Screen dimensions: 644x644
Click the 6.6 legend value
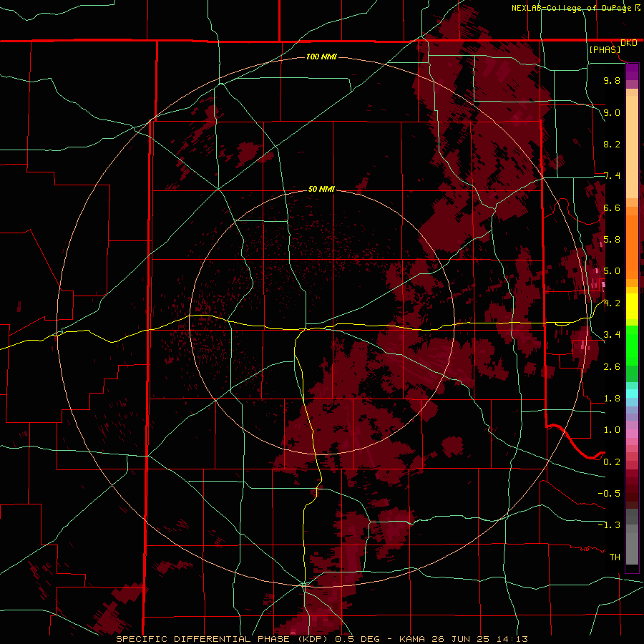[x=612, y=208]
